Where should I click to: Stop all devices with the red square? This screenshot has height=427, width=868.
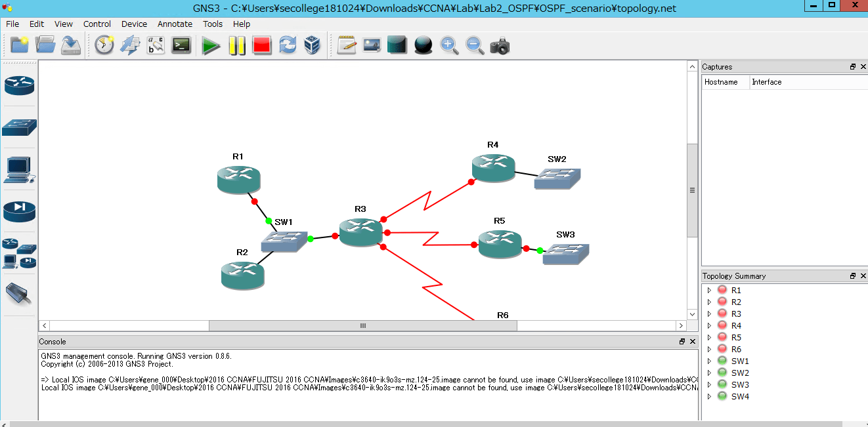coord(262,45)
